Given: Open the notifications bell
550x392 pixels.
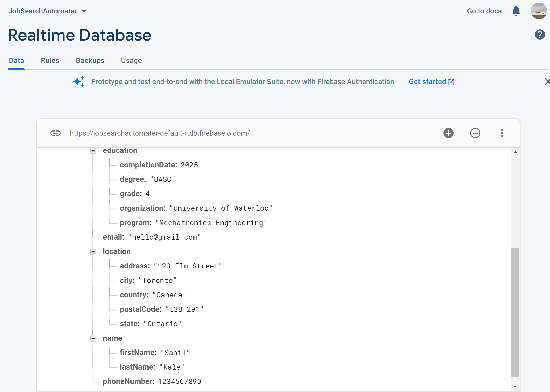Looking at the screenshot, I should pyautogui.click(x=516, y=11).
